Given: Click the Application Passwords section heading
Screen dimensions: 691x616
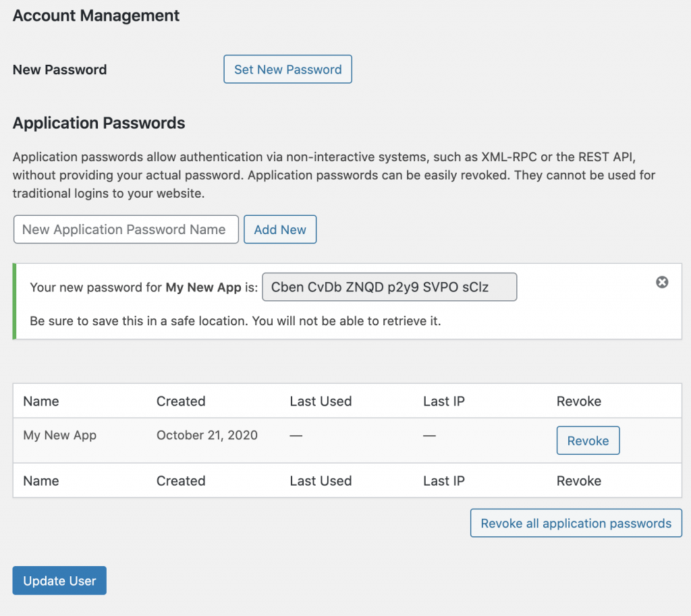Looking at the screenshot, I should (99, 123).
